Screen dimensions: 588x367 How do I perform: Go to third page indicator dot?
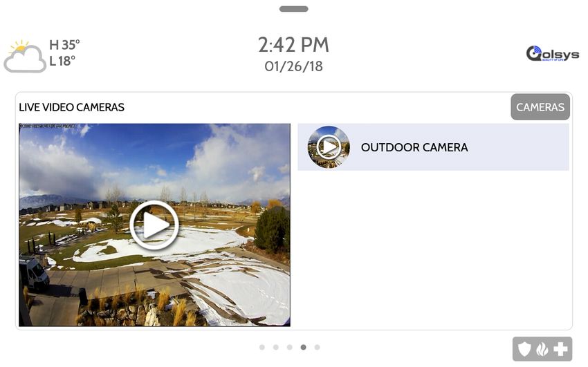(289, 347)
